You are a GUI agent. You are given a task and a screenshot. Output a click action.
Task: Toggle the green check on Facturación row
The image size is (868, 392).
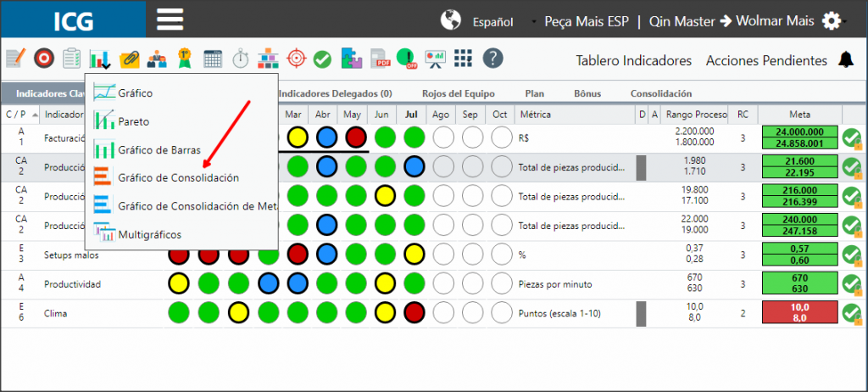853,138
